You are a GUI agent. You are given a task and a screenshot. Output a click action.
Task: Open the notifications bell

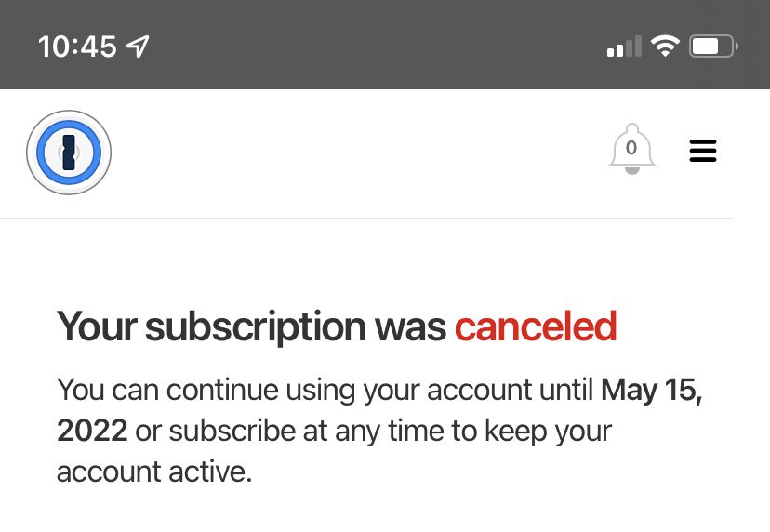pos(631,152)
